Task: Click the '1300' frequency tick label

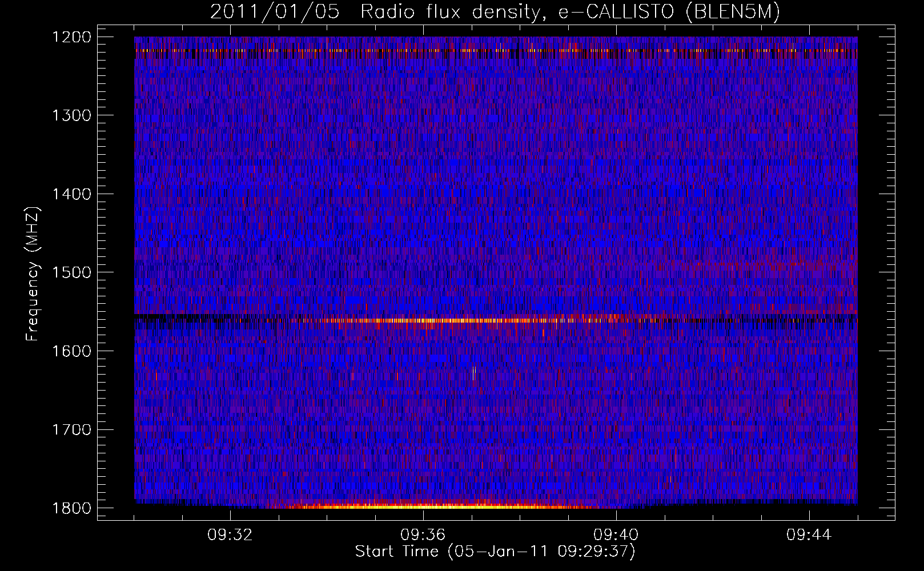Action: click(x=72, y=115)
